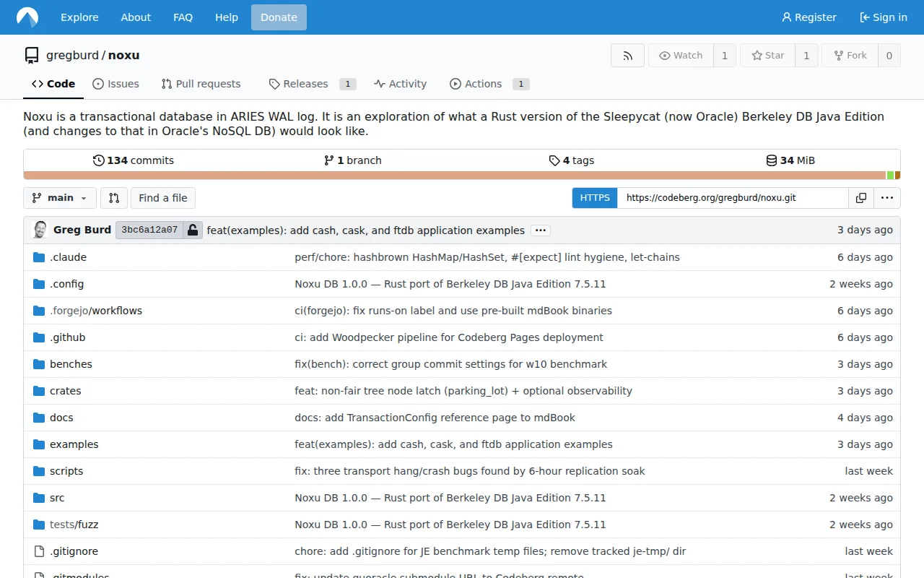This screenshot has width=924, height=578.
Task: Expand the commit message ellipsis button
Action: pos(541,230)
